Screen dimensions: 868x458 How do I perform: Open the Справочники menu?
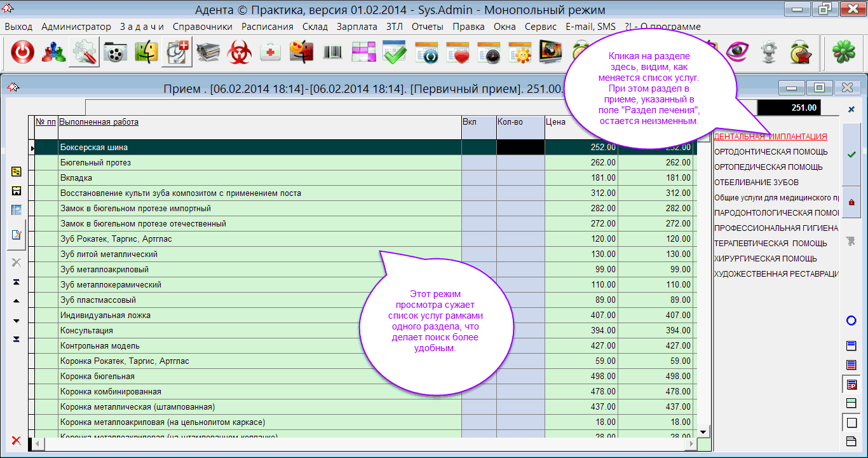202,27
